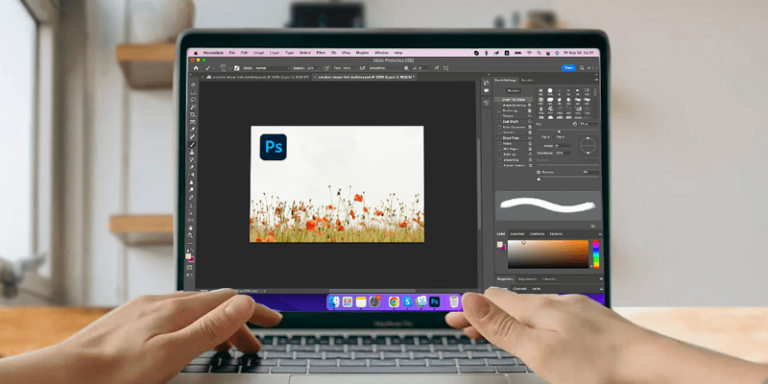Enable the Shape Dynamics checkbox
Screen dimensions: 768x384
[x=500, y=105]
